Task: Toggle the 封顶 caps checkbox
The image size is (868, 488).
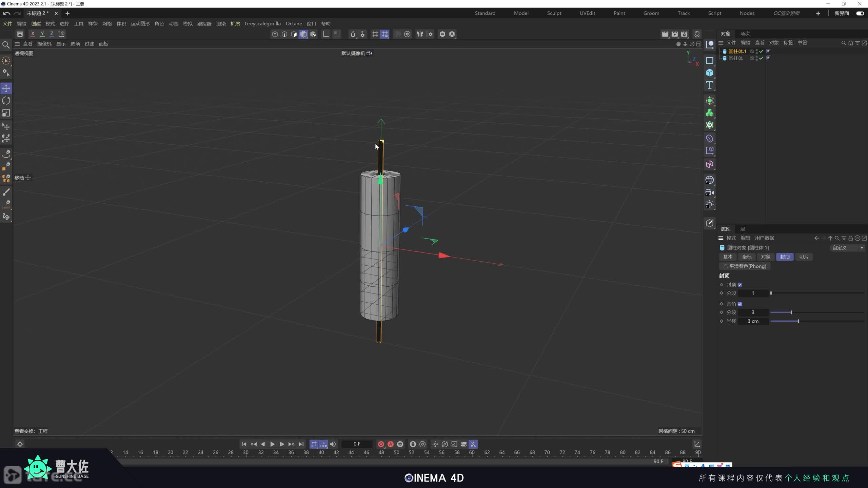Action: click(x=740, y=285)
